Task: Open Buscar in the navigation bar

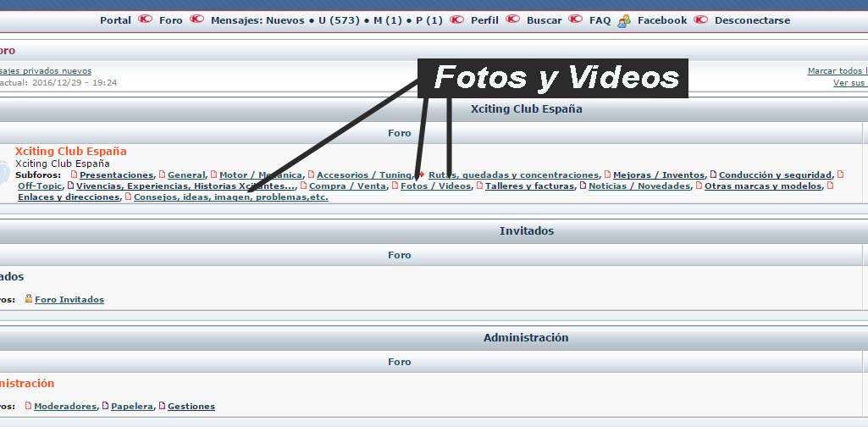Action: click(x=544, y=20)
